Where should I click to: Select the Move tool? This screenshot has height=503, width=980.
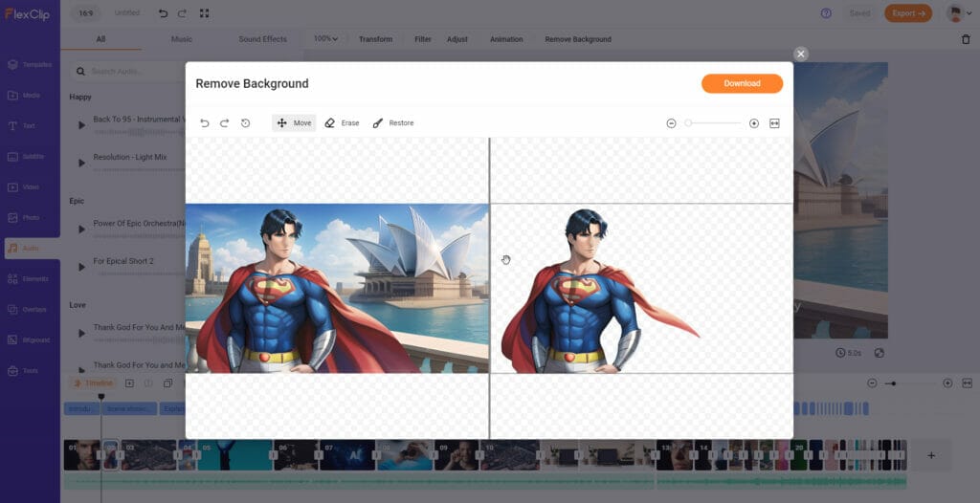(x=294, y=123)
